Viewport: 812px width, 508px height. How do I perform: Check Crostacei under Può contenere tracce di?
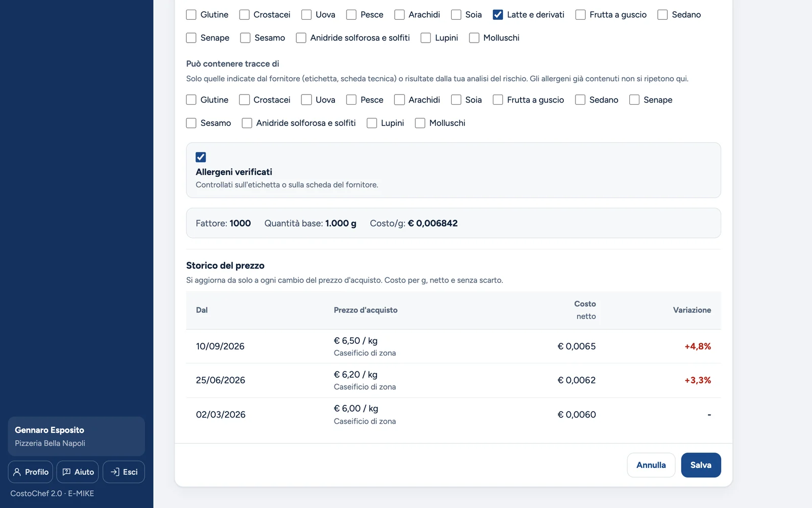[244, 100]
